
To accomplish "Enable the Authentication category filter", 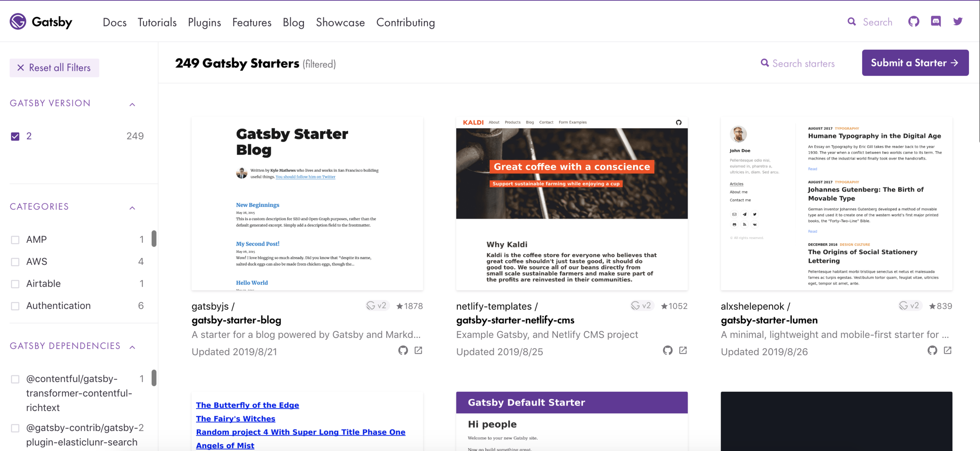I will pyautogui.click(x=15, y=306).
